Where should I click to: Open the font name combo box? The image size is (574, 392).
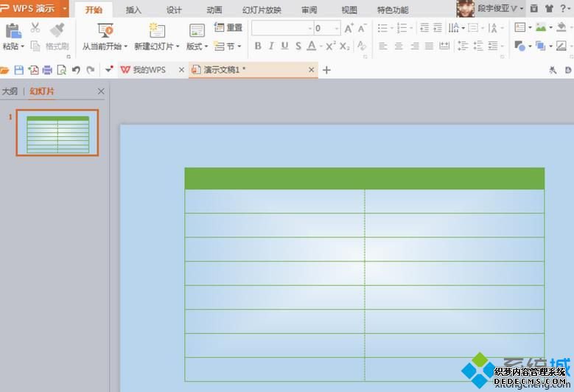pos(282,28)
